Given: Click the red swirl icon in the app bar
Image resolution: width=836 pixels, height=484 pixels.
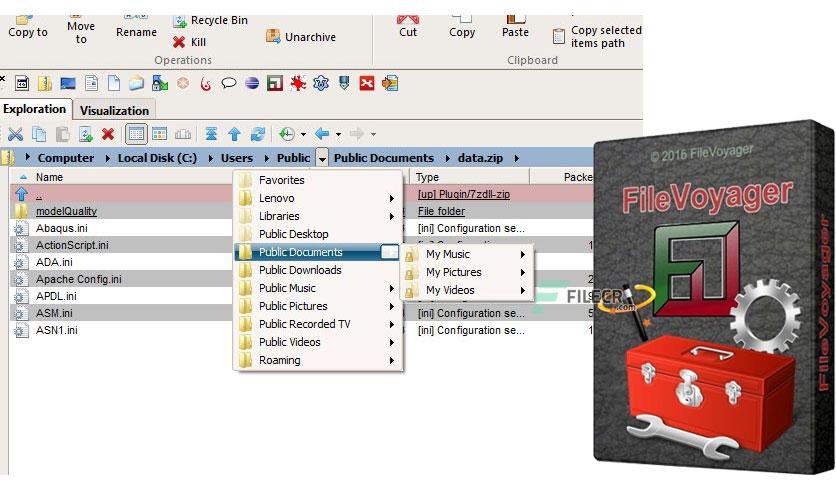Looking at the screenshot, I should point(206,84).
